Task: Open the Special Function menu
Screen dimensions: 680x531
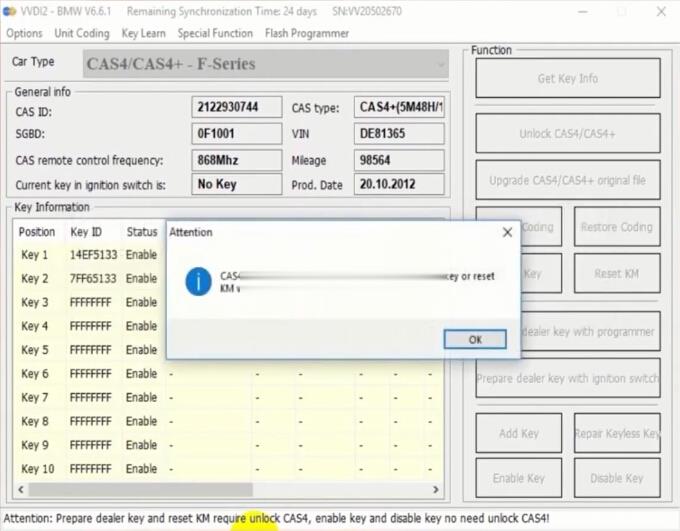Action: pos(215,33)
